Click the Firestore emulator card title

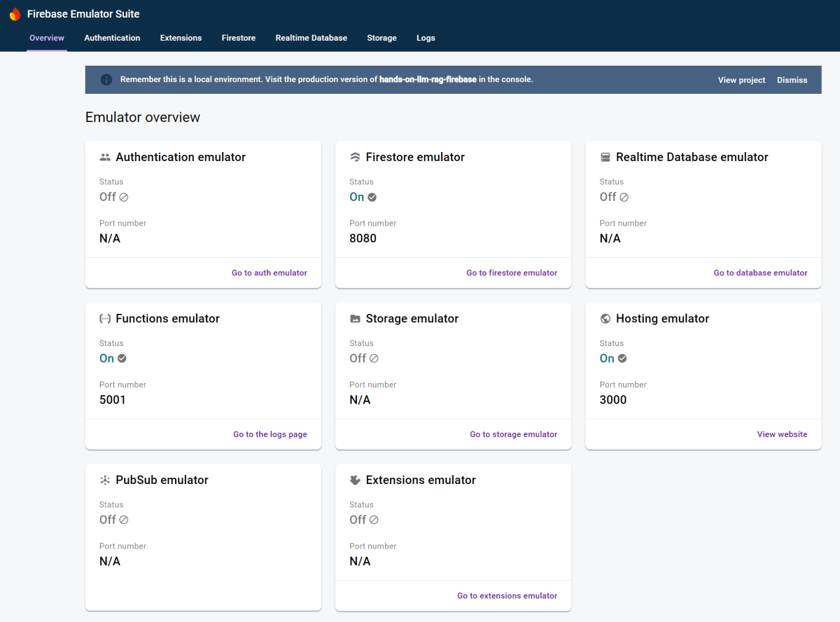coord(415,158)
